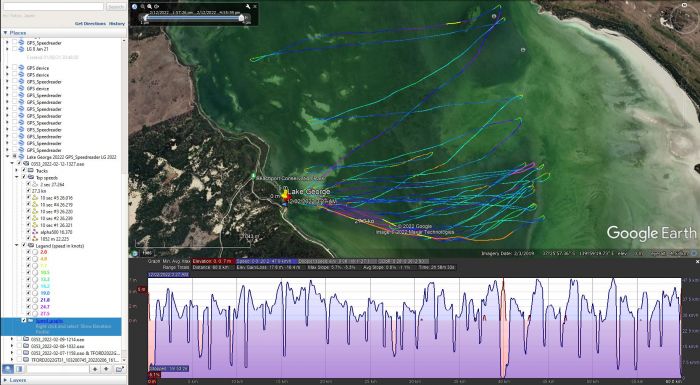Collapse the Legend (speed in knots) folder
The image size is (700, 385).
click(x=17, y=246)
